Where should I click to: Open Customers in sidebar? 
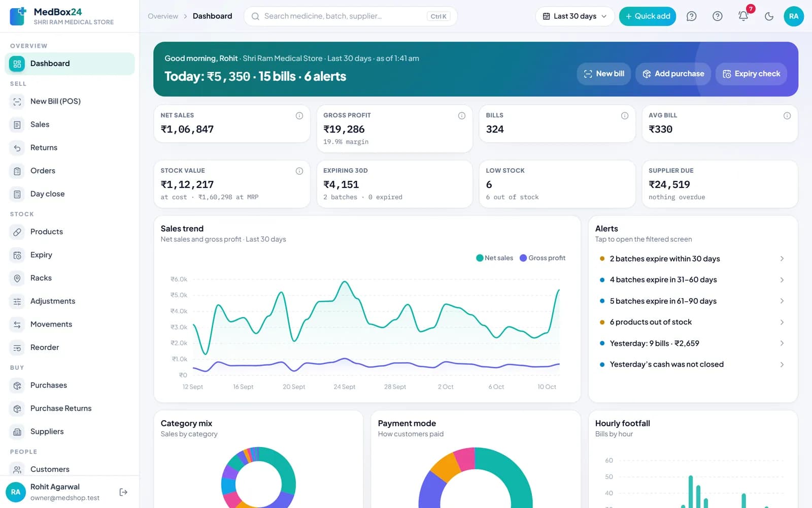point(70,469)
